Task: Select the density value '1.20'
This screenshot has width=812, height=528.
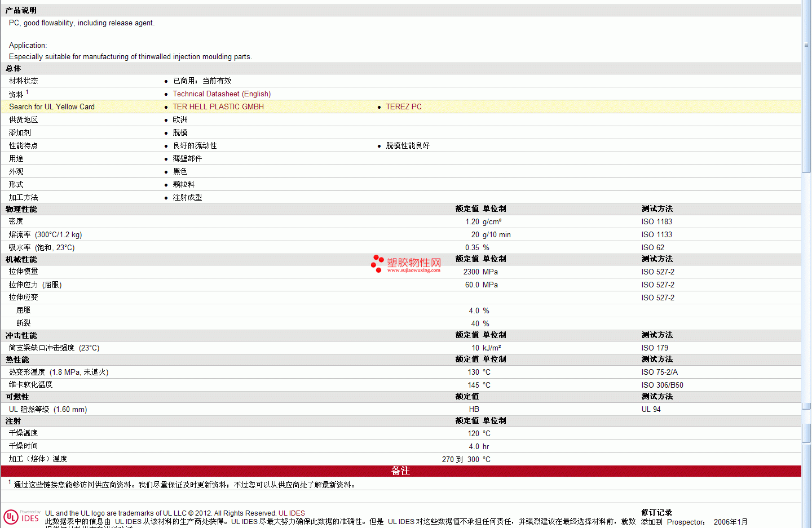Action: click(x=473, y=222)
